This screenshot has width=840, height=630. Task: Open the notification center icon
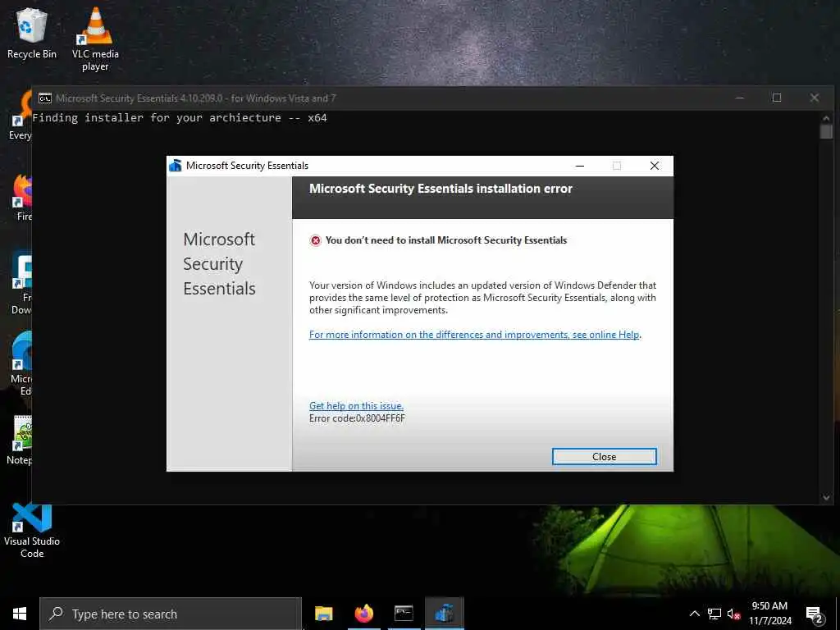[x=815, y=614]
